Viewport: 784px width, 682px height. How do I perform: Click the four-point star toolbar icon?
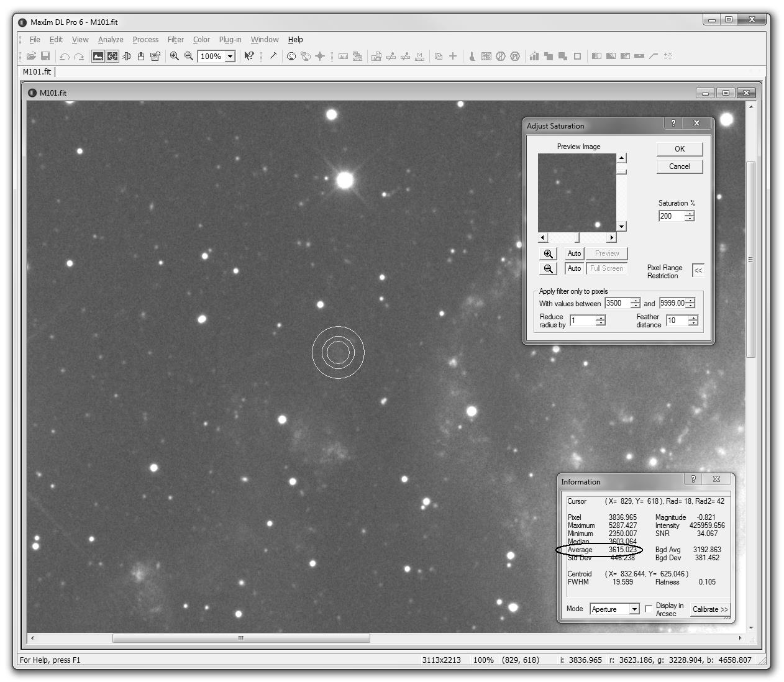pos(320,56)
